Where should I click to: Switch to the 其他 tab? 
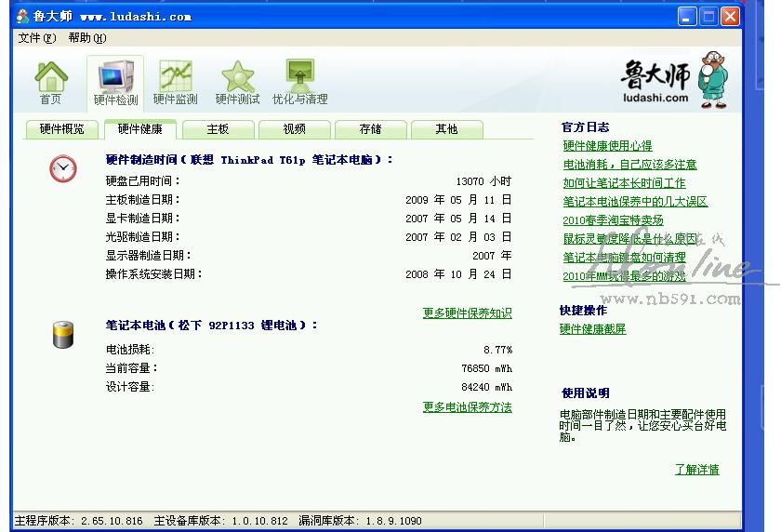(446, 129)
